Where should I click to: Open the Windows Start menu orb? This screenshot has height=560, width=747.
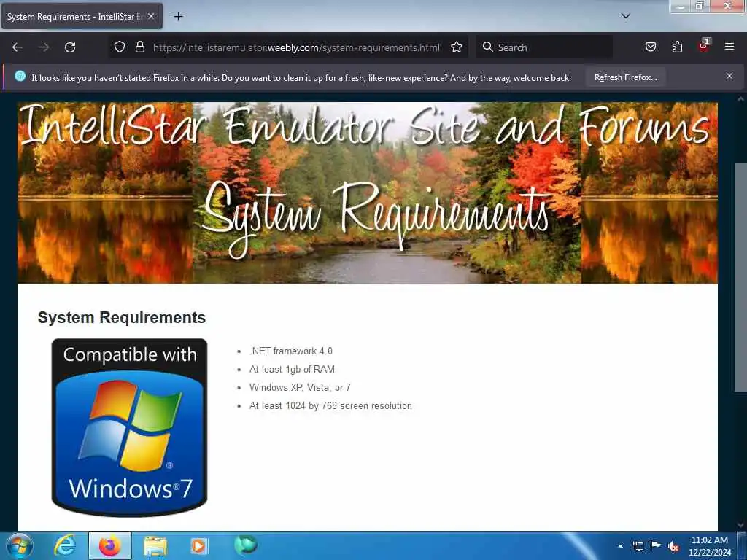[x=20, y=545]
